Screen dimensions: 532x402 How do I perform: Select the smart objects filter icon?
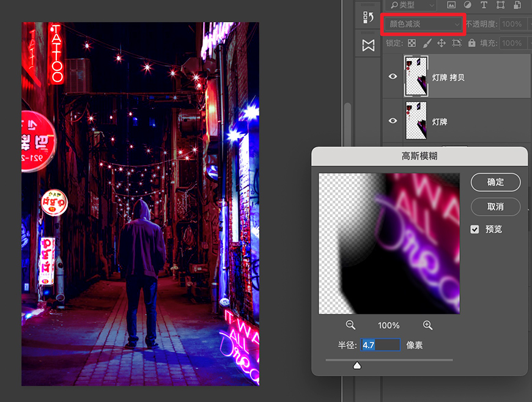coord(518,5)
